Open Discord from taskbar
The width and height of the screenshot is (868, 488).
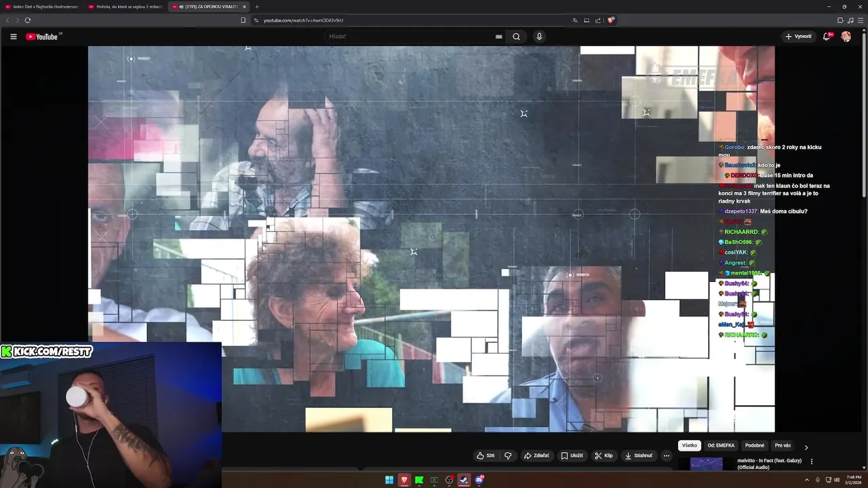(x=479, y=480)
